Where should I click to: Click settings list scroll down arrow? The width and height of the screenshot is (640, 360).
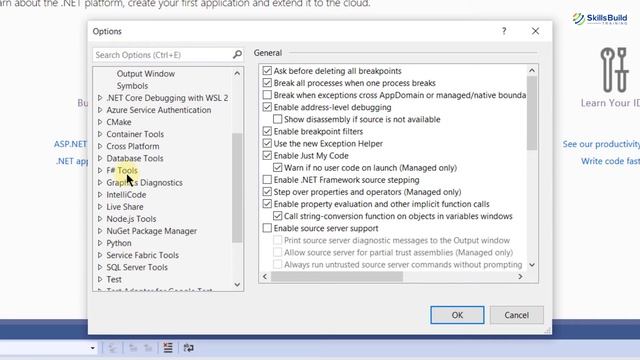click(x=531, y=265)
